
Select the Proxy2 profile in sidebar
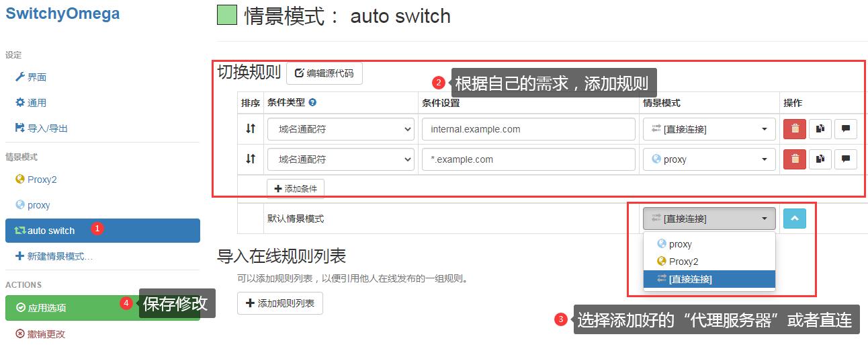click(36, 180)
